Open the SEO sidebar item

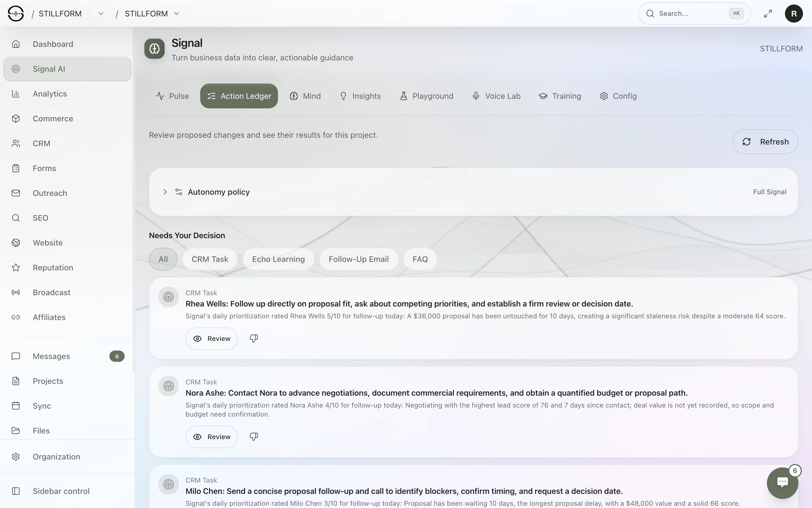point(67,218)
